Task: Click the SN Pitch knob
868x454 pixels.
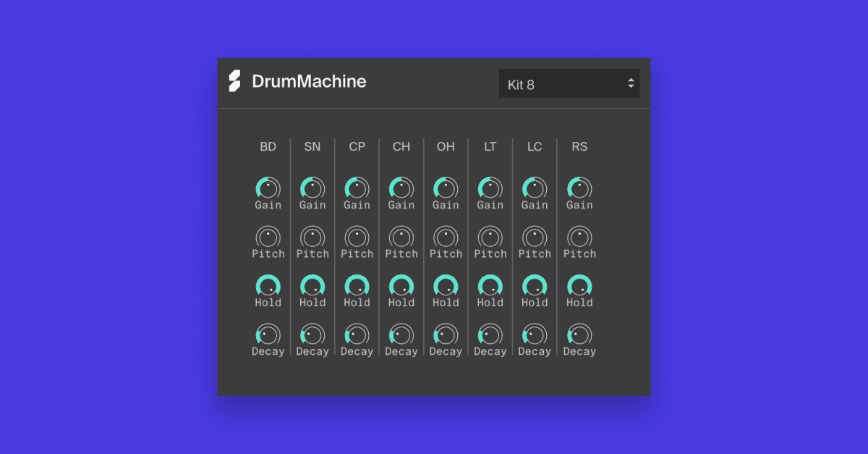Action: (312, 237)
